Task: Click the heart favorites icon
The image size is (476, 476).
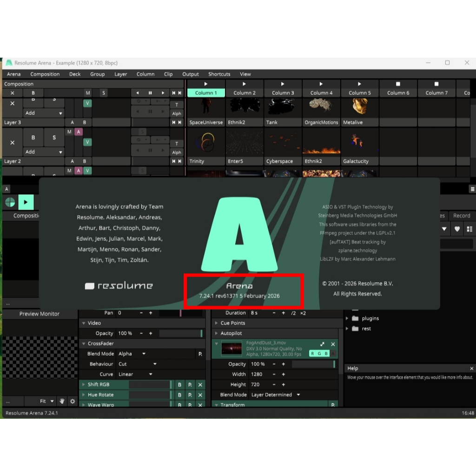Action: [457, 229]
